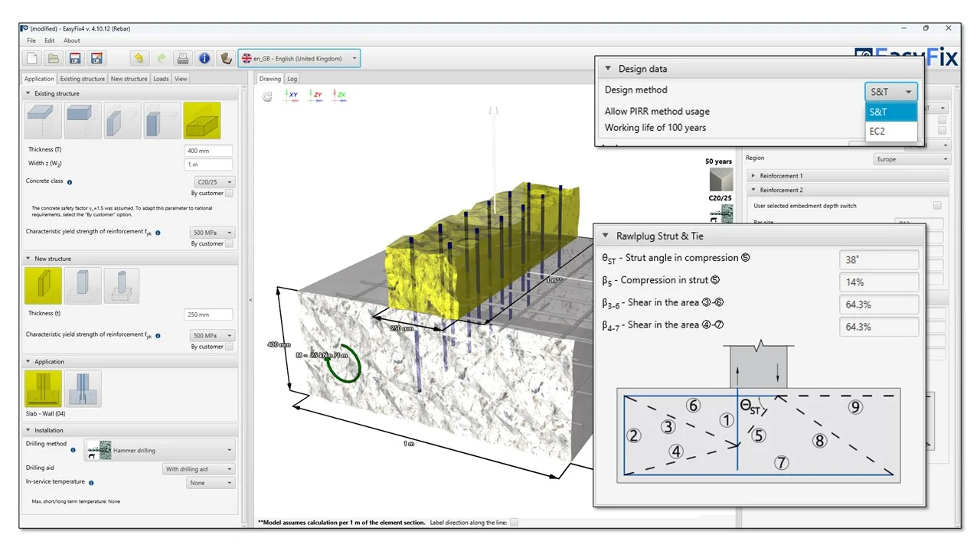This screenshot has height=551, width=980.
Task: Open the language selection dropdown
Action: [x=299, y=58]
